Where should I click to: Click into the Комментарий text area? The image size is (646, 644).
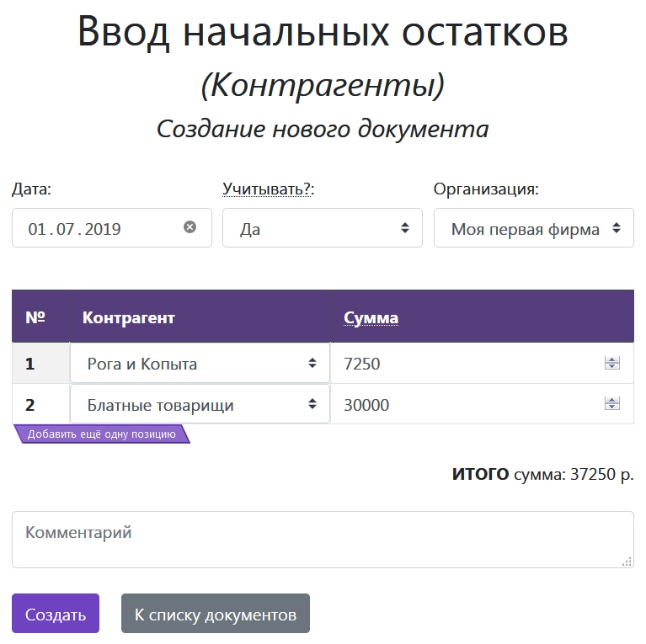(323, 540)
